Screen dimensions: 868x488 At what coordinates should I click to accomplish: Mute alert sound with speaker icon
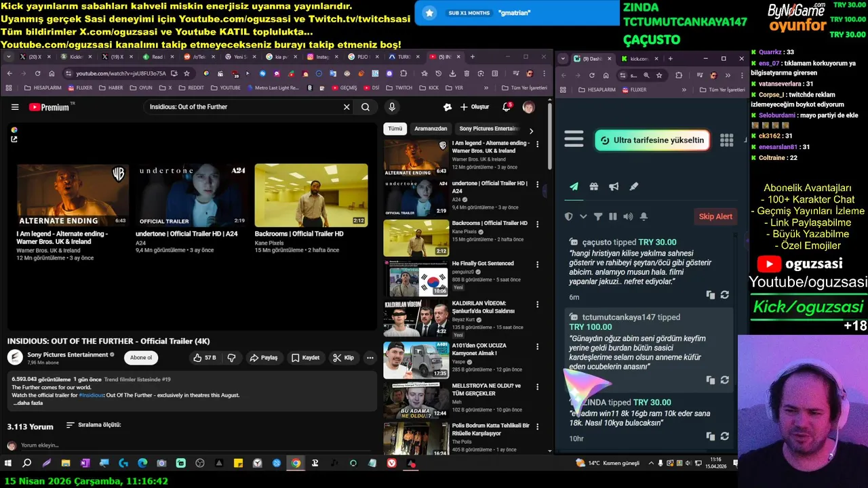click(x=628, y=217)
